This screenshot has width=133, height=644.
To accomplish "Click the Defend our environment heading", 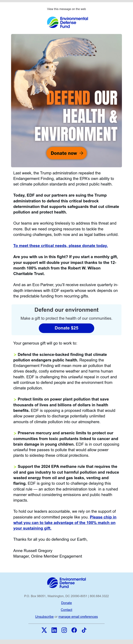I will [x=66, y=310].
